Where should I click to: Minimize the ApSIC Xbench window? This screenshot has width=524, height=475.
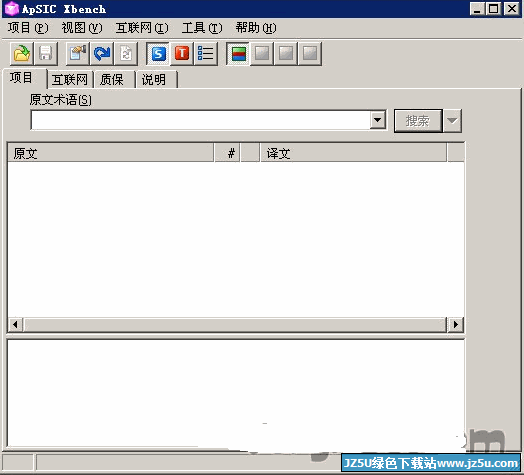point(477,9)
